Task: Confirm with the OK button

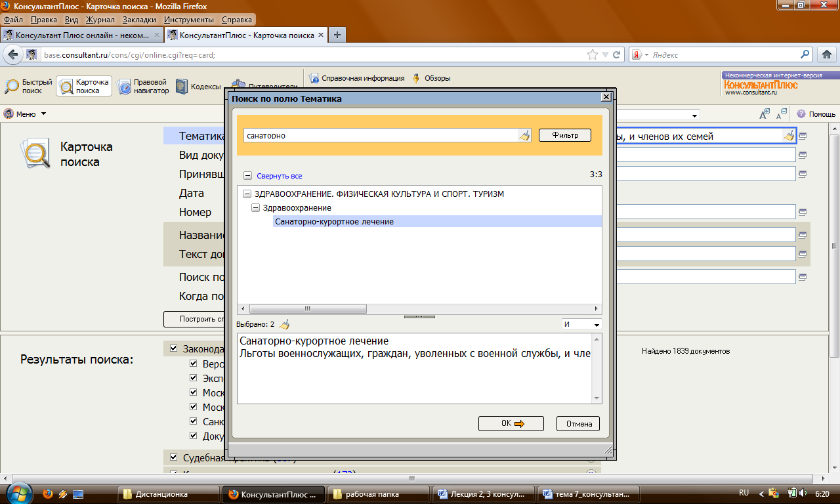Action: (511, 423)
